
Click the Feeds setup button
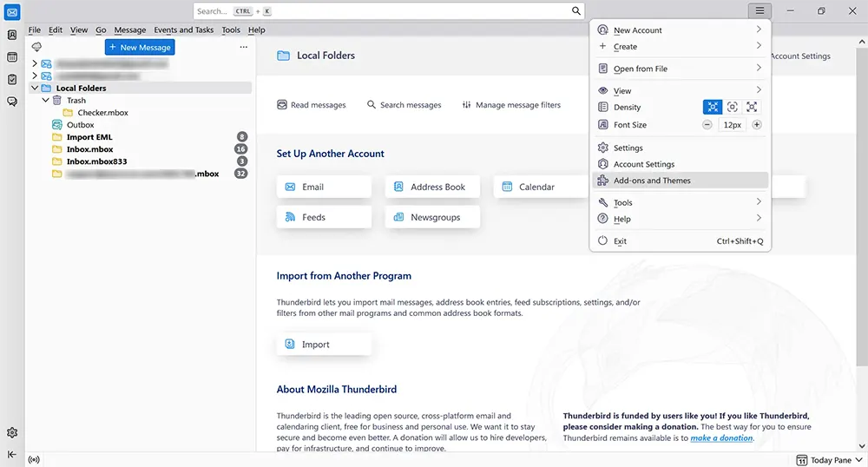pyautogui.click(x=324, y=218)
